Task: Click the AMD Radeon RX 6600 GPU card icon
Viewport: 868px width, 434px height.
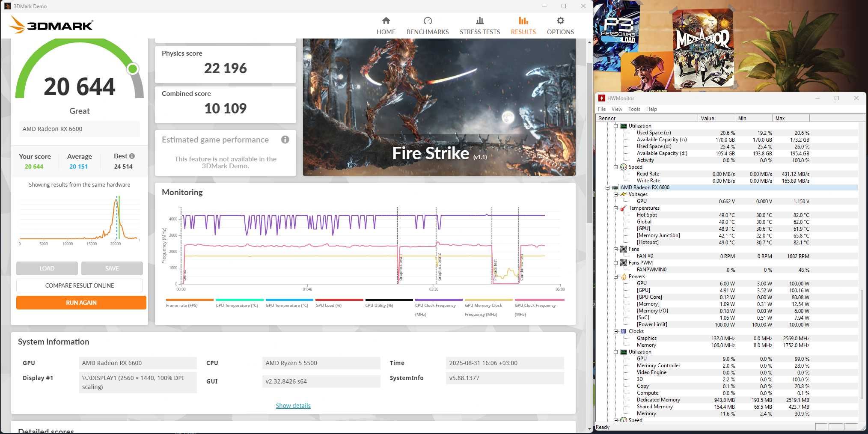Action: [x=615, y=187]
